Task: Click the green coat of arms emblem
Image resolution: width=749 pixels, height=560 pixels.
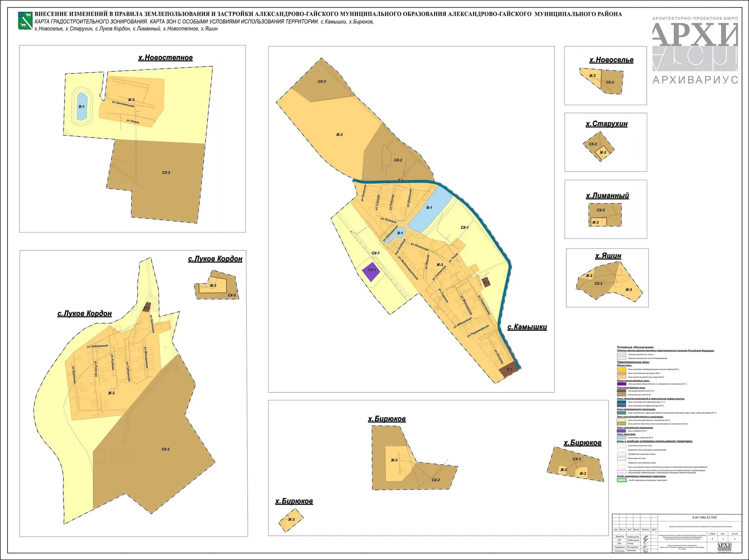Action: click(25, 21)
